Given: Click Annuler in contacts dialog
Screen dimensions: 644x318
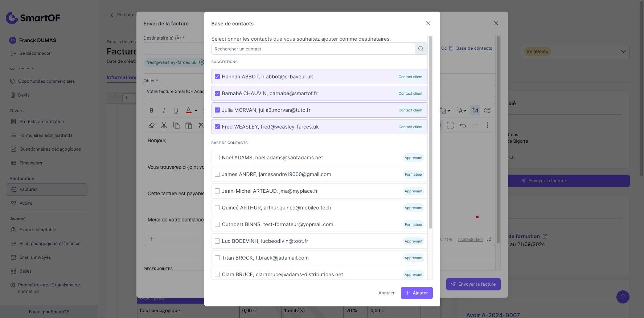Looking at the screenshot, I should (386, 293).
